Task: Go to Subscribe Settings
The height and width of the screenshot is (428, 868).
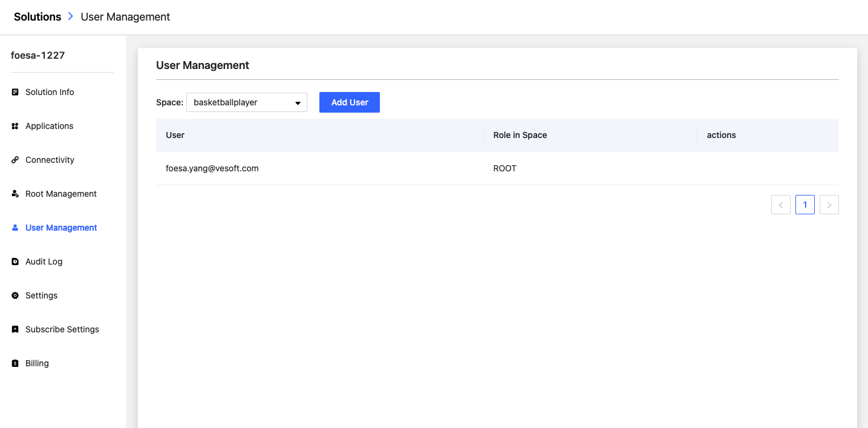Action: pyautogui.click(x=62, y=329)
